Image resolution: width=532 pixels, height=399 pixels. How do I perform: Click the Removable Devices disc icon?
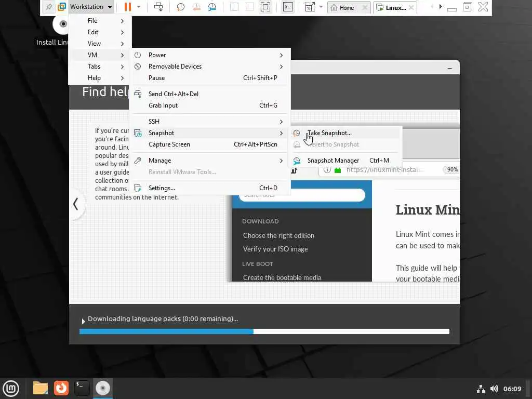(x=138, y=66)
